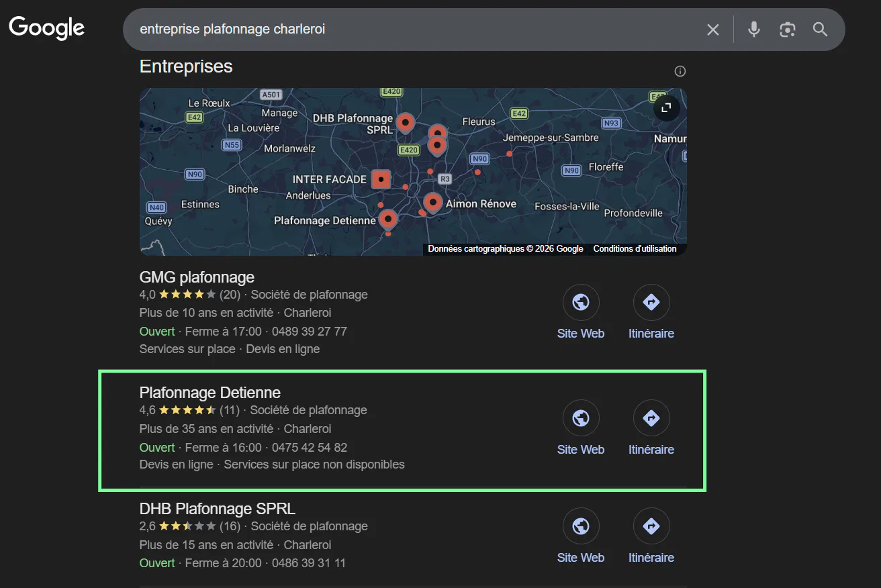Expand the map with the fullscreen icon
The width and height of the screenshot is (881, 588).
(666, 107)
